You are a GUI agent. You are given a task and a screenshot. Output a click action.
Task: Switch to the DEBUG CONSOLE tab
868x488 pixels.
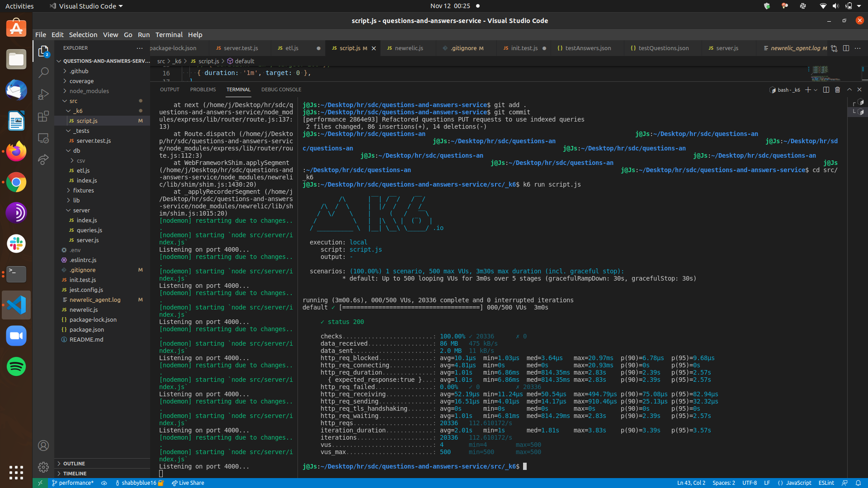tap(281, 89)
